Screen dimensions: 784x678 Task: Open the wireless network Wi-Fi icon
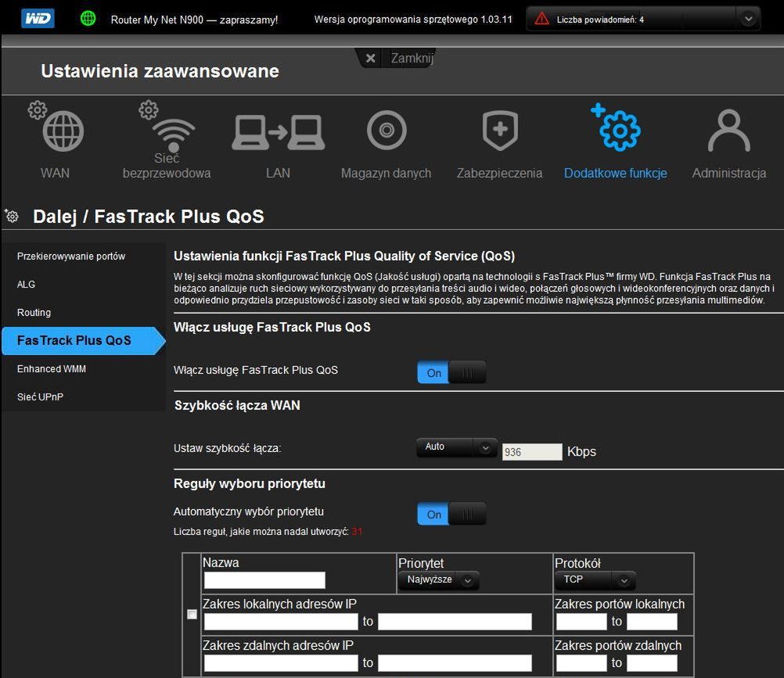click(x=167, y=127)
